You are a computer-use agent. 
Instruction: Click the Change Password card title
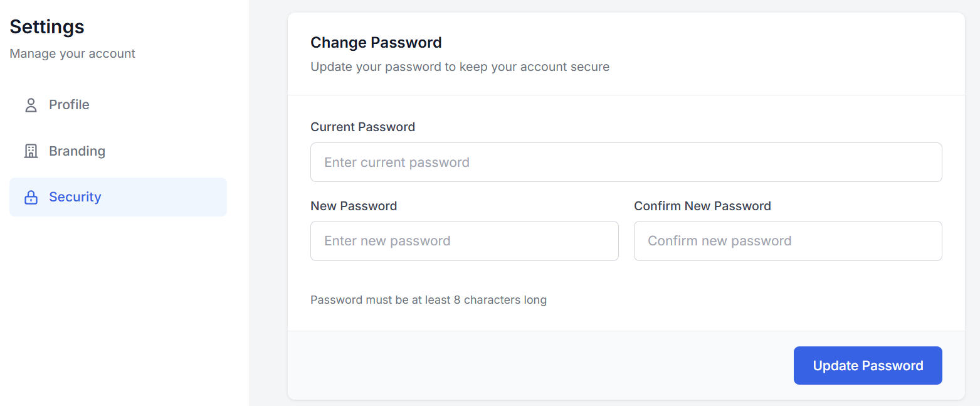click(376, 43)
